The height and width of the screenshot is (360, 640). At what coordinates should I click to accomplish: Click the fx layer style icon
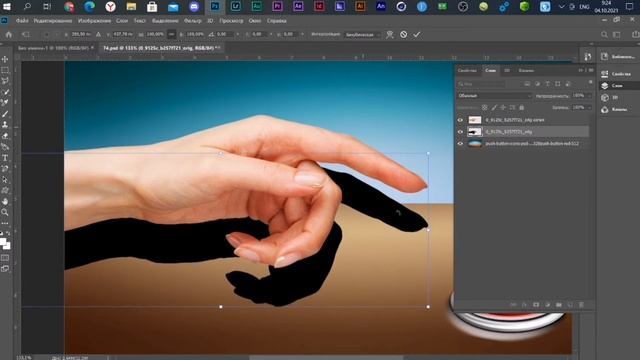(524, 305)
